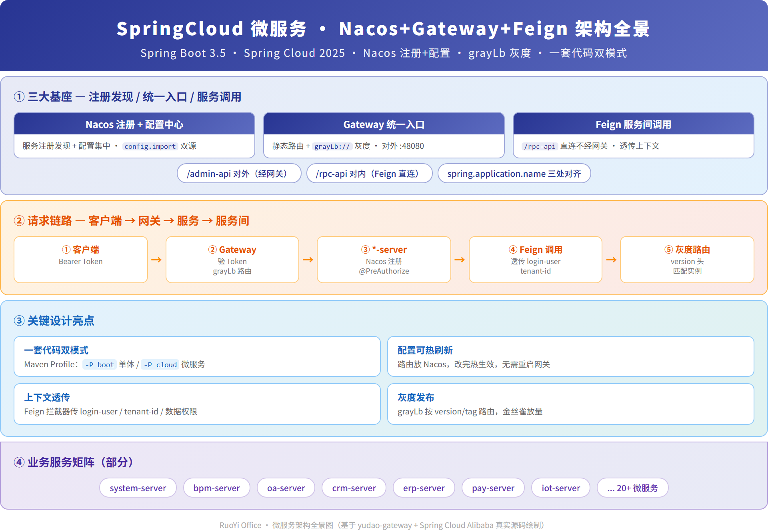
Task: Click the ③ *-server step card
Action: pyautogui.click(x=384, y=260)
